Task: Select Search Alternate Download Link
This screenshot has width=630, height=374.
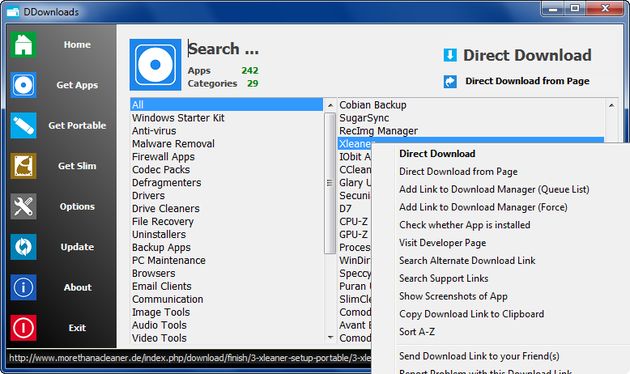Action: (x=467, y=260)
